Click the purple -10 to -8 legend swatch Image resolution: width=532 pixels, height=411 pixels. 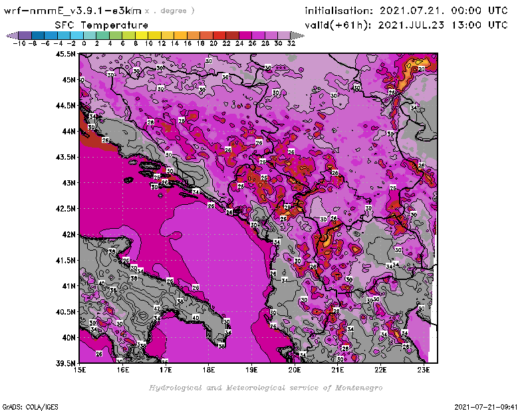pos(25,35)
